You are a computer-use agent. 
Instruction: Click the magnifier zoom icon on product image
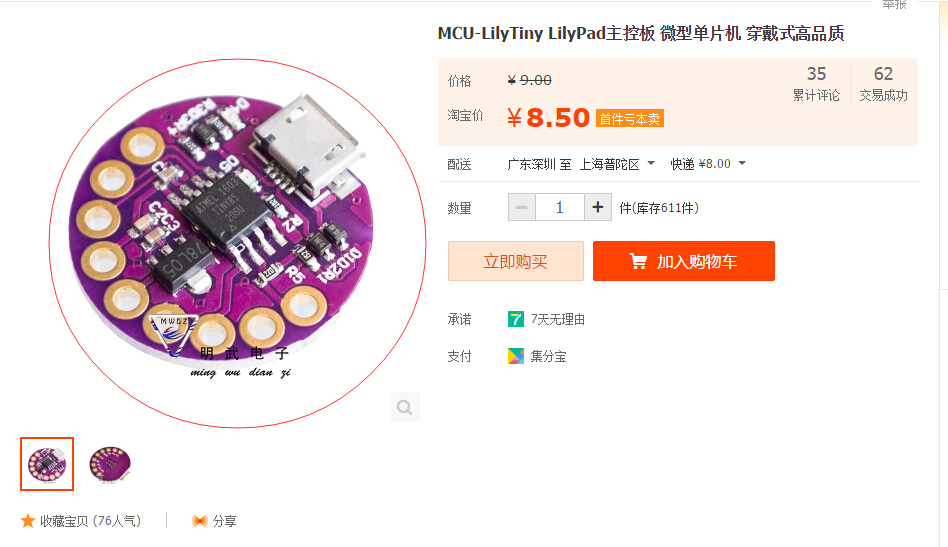point(404,407)
